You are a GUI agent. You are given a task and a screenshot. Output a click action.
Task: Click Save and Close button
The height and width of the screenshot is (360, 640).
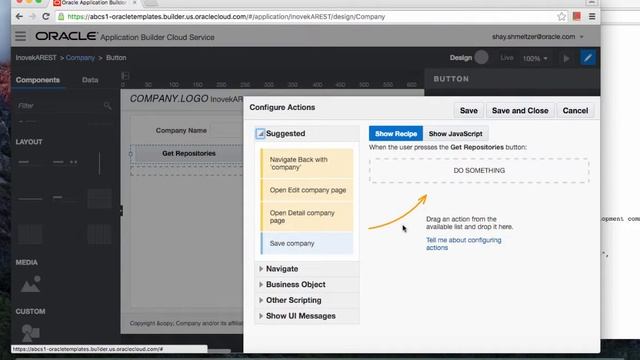click(x=520, y=111)
